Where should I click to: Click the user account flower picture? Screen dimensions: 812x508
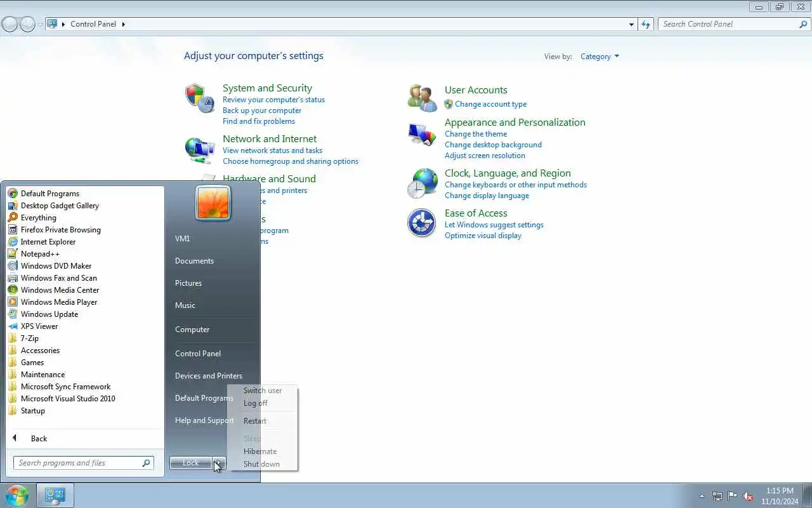(x=213, y=203)
